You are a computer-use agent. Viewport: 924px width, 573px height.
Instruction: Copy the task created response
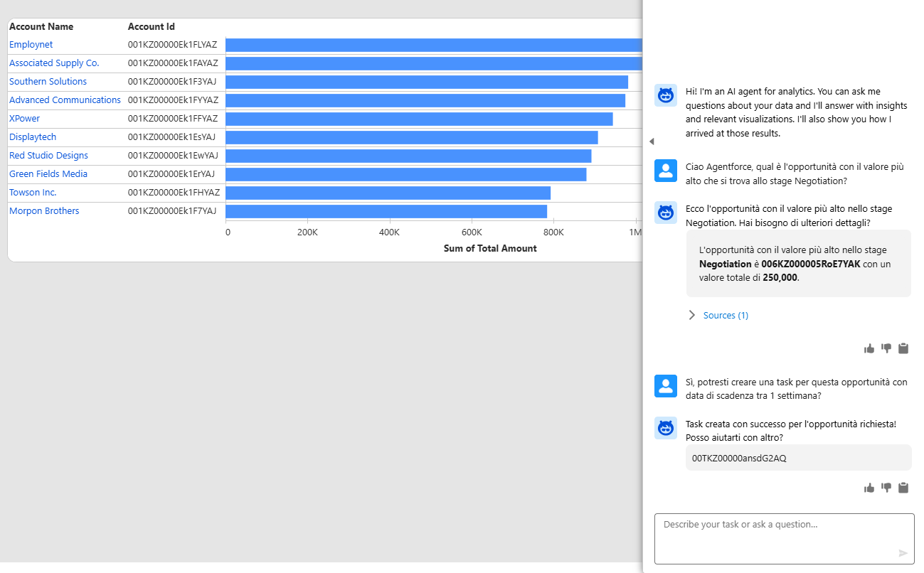903,488
